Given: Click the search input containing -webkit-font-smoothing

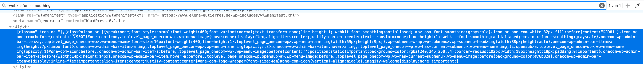Looking at the screenshot, I should tap(300, 6).
